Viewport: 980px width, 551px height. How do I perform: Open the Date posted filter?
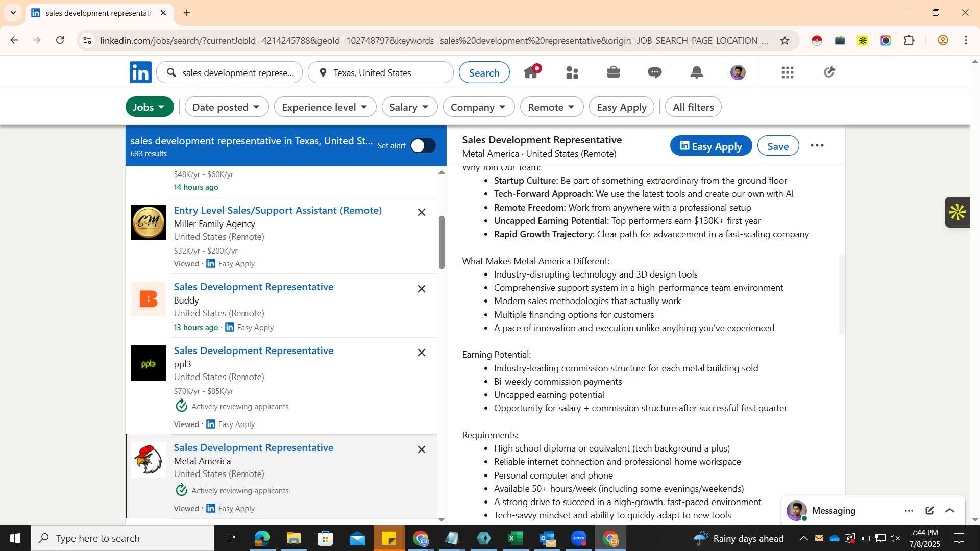tap(227, 107)
